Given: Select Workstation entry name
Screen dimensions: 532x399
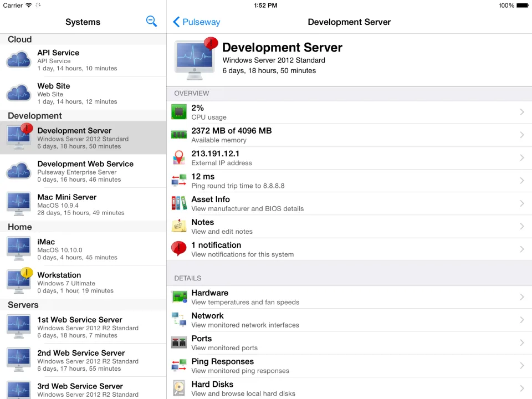Looking at the screenshot, I should [x=59, y=275].
